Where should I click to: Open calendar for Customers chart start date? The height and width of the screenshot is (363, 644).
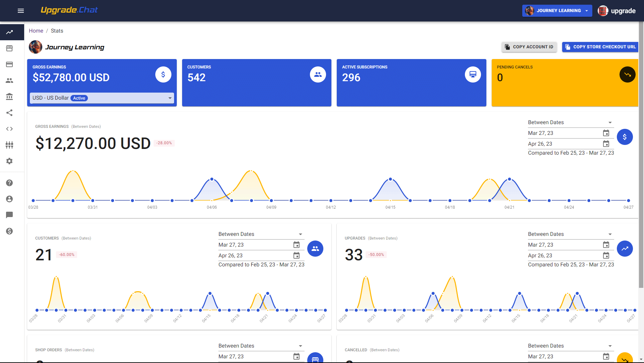(x=297, y=245)
